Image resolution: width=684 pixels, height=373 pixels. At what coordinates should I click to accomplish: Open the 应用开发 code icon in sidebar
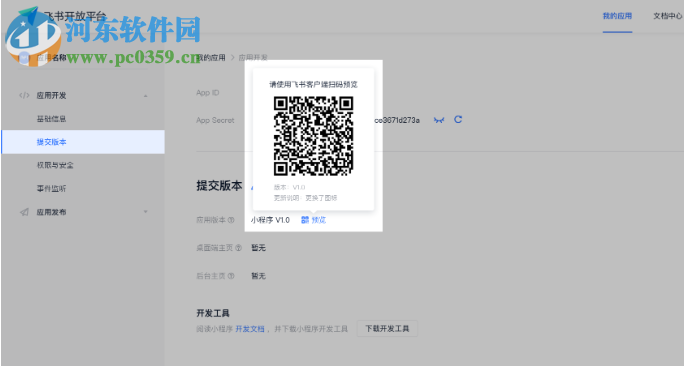click(24, 95)
